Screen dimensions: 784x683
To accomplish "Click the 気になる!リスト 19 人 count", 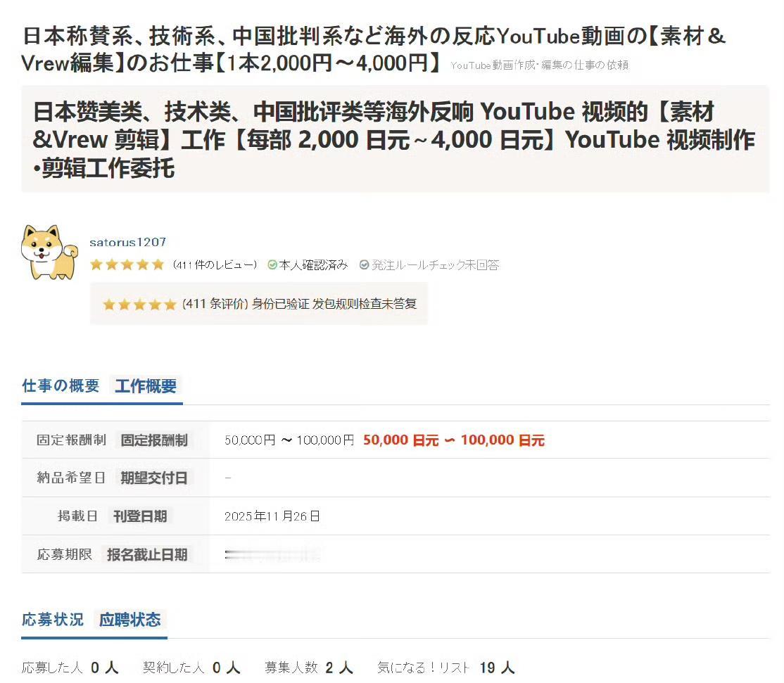I will coord(446,668).
